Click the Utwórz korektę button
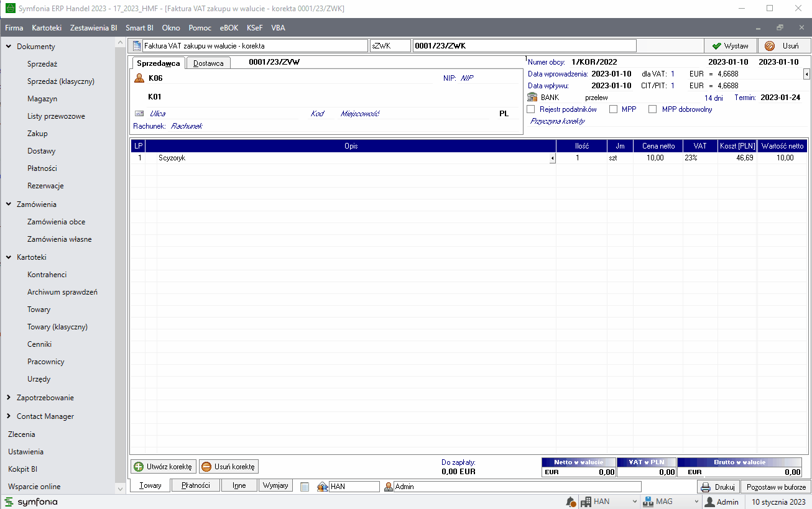Viewport: 812px width, 509px height. 164,467
